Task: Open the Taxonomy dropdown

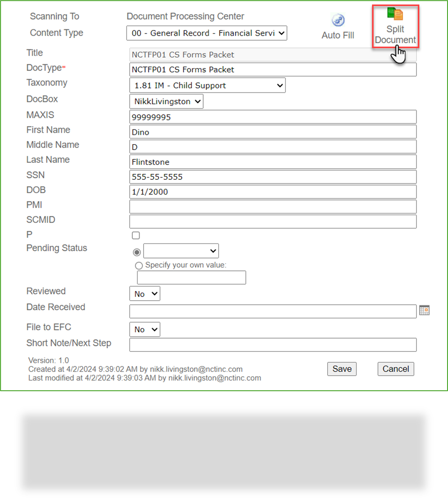Action: pos(207,85)
